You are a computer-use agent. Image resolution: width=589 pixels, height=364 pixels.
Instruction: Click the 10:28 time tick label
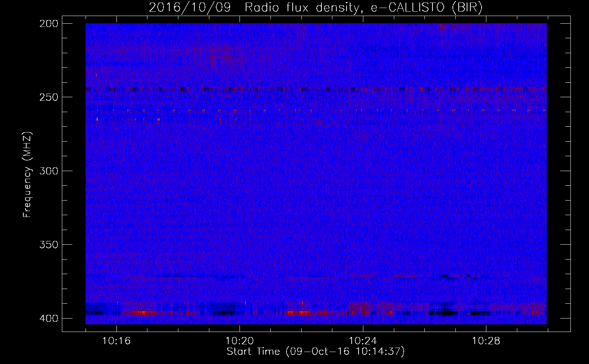(486, 341)
